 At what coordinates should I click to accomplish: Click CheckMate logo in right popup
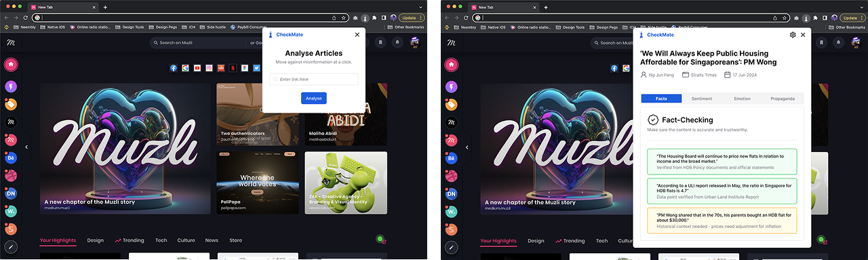tap(657, 35)
